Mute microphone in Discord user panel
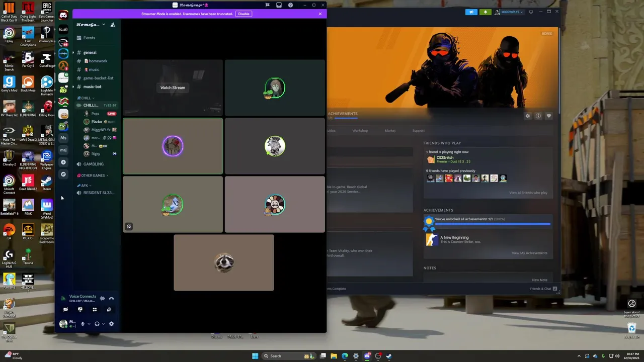 (x=83, y=324)
